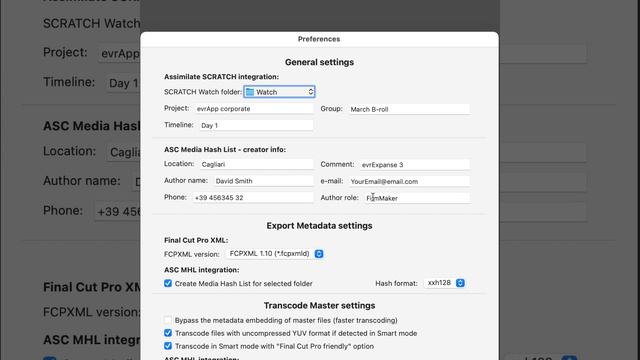Image resolution: width=640 pixels, height=360 pixels.
Task: Disable Transcode in Smart mode Final Cut Pro friendly
Action: 168,346
